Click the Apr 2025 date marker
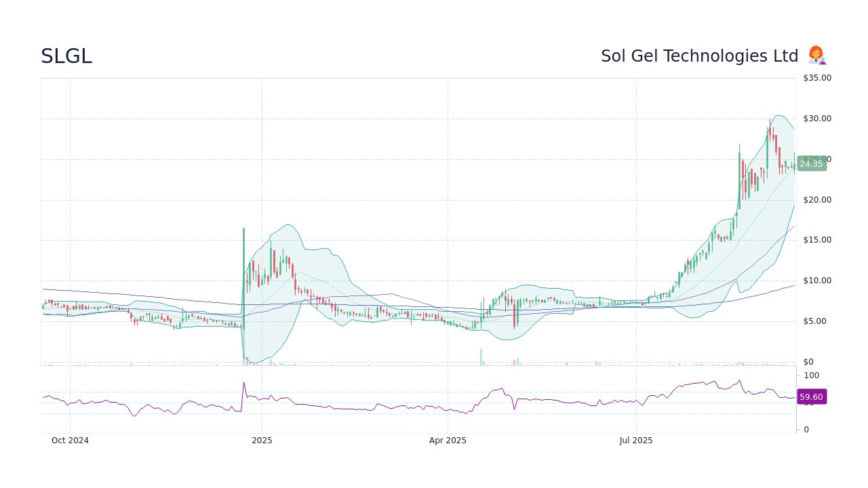This screenshot has width=868, height=488. (x=448, y=440)
